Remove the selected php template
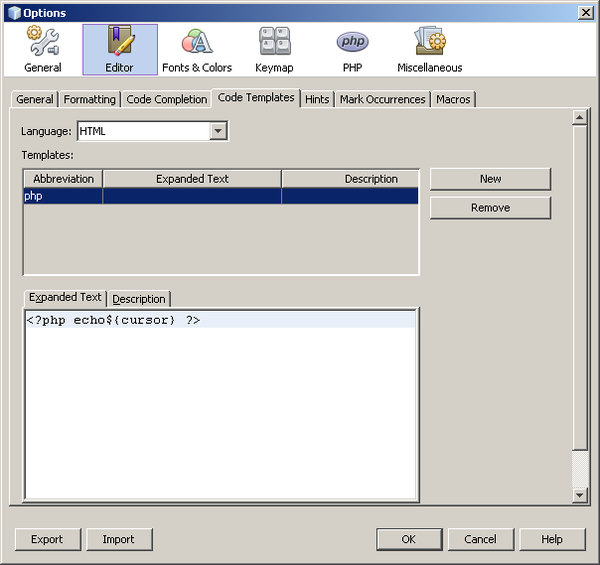Image resolution: width=600 pixels, height=565 pixels. pyautogui.click(x=490, y=208)
